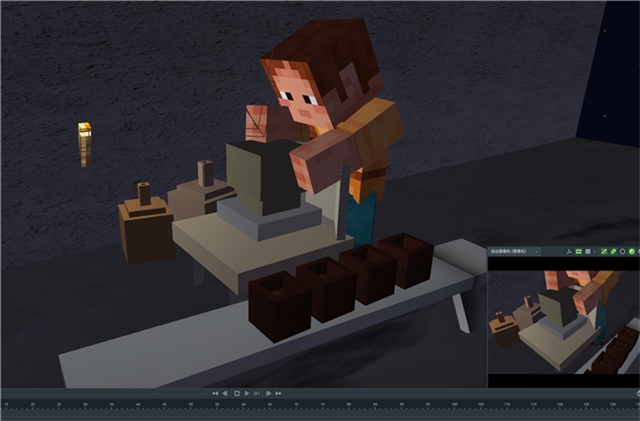
Task: Toggle the green particles icon in preview
Action: point(613,252)
